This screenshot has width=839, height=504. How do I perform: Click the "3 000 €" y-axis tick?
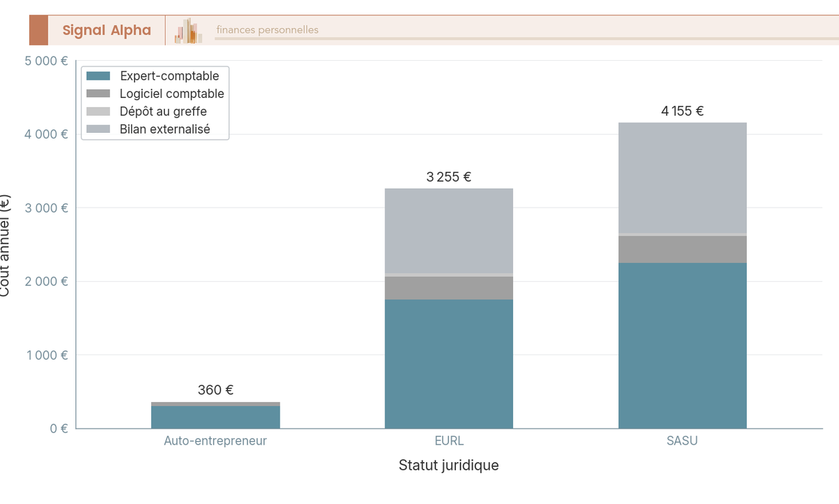[46, 208]
